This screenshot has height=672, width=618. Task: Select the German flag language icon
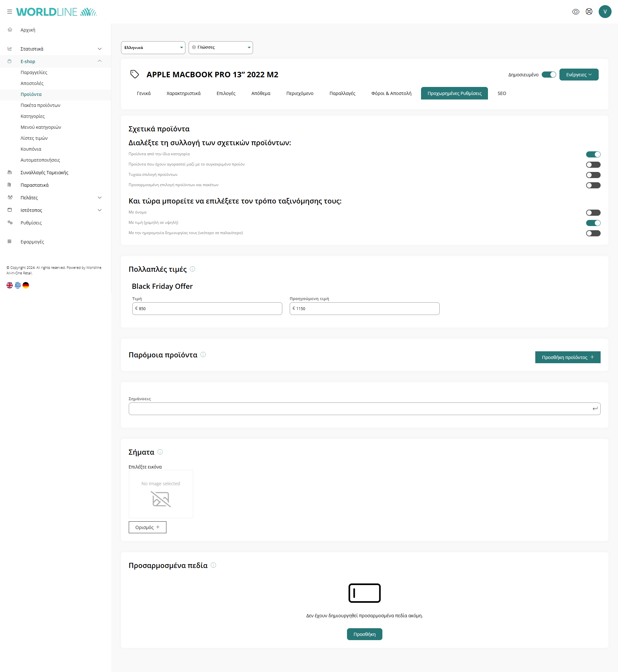point(26,285)
